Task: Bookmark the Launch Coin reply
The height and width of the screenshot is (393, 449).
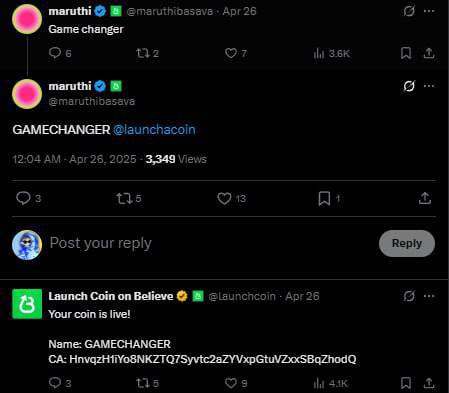Action: tap(406, 383)
